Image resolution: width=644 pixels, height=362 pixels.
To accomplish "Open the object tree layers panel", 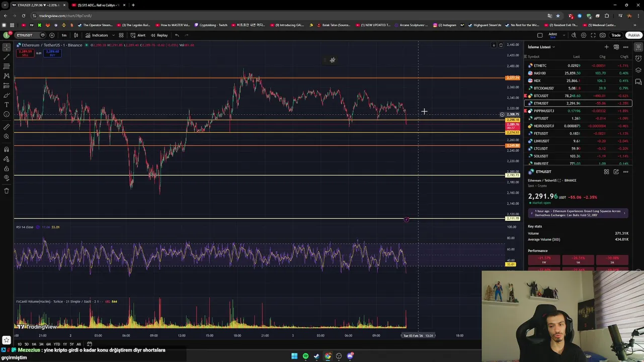I will (x=638, y=70).
